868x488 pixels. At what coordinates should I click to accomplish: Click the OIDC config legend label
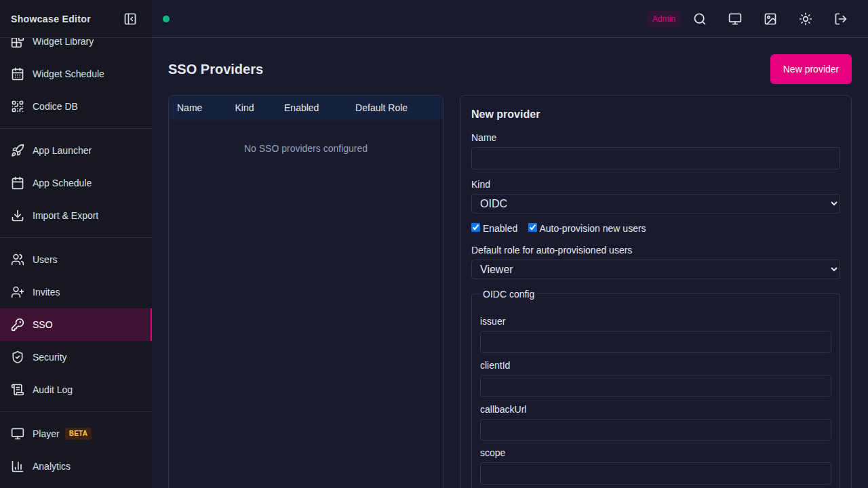click(509, 294)
